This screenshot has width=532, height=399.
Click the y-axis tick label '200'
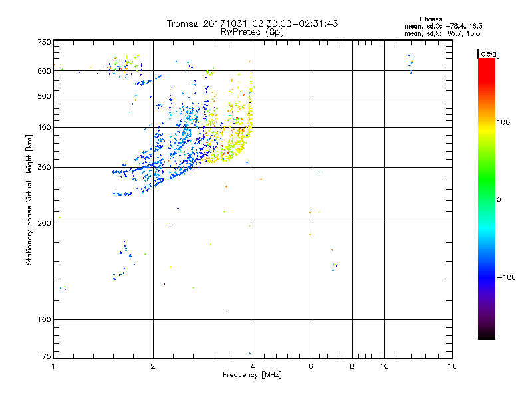[44, 223]
